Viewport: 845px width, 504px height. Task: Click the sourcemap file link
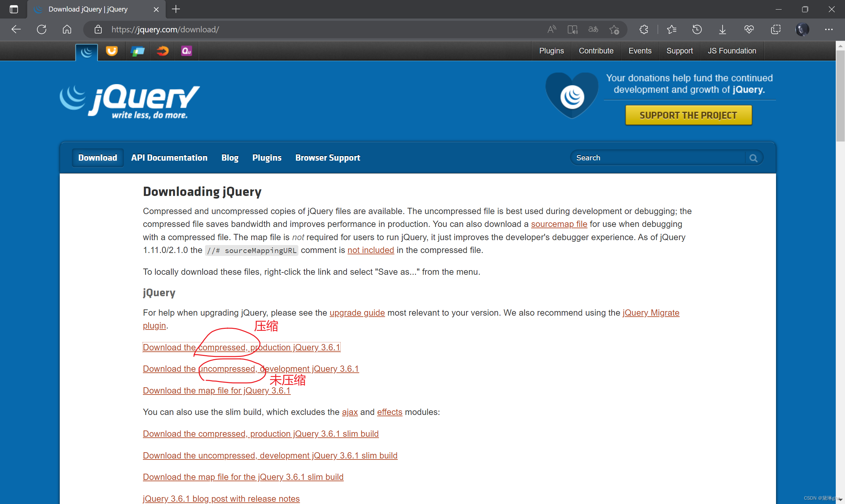pyautogui.click(x=559, y=224)
